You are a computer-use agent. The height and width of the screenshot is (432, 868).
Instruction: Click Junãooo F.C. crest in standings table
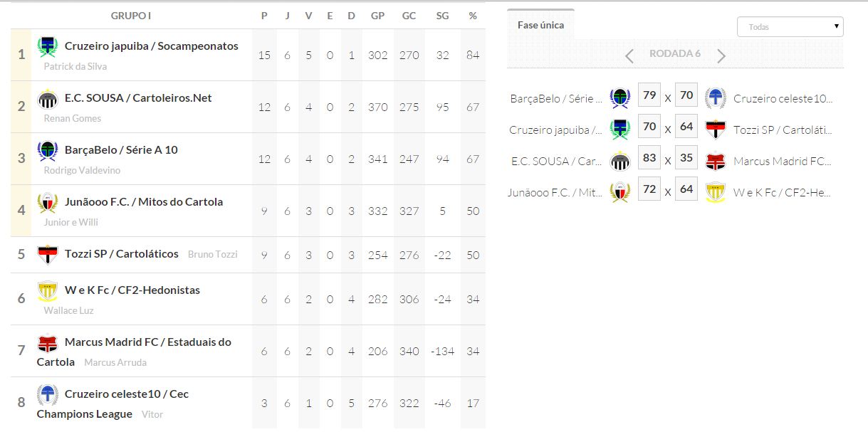pos(48,203)
